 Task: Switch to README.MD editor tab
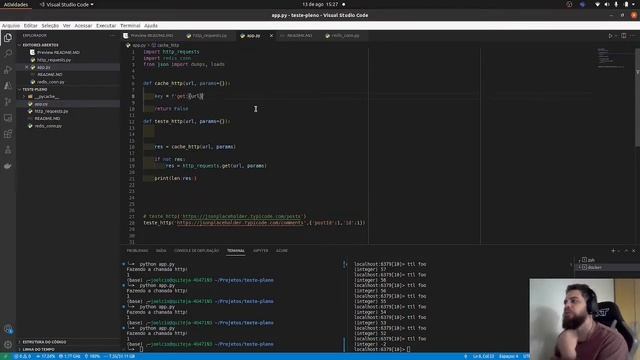(299, 36)
